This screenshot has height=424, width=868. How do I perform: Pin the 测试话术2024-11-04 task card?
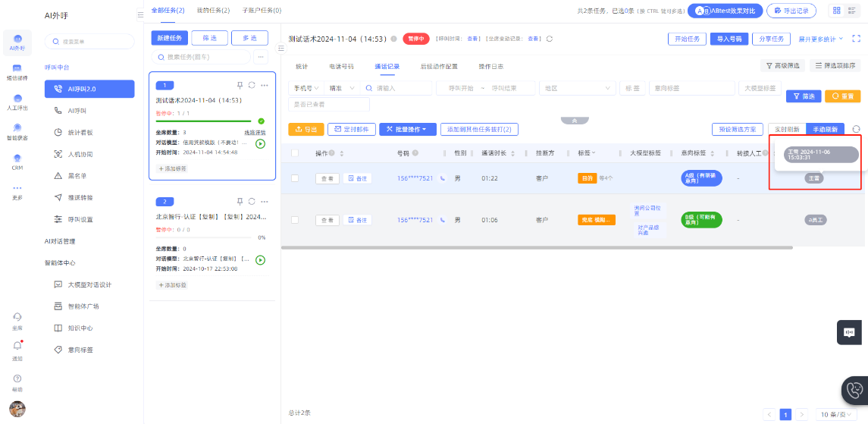click(x=240, y=85)
